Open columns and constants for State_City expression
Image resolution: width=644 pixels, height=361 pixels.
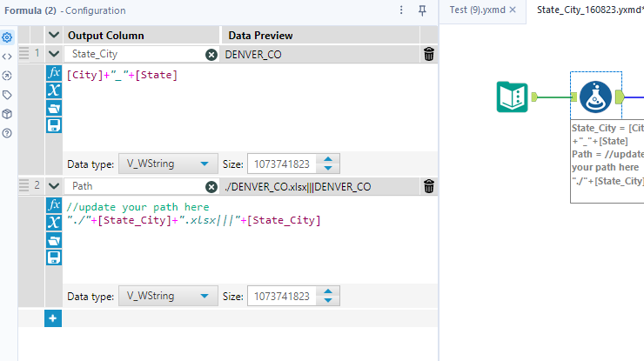pos(53,90)
